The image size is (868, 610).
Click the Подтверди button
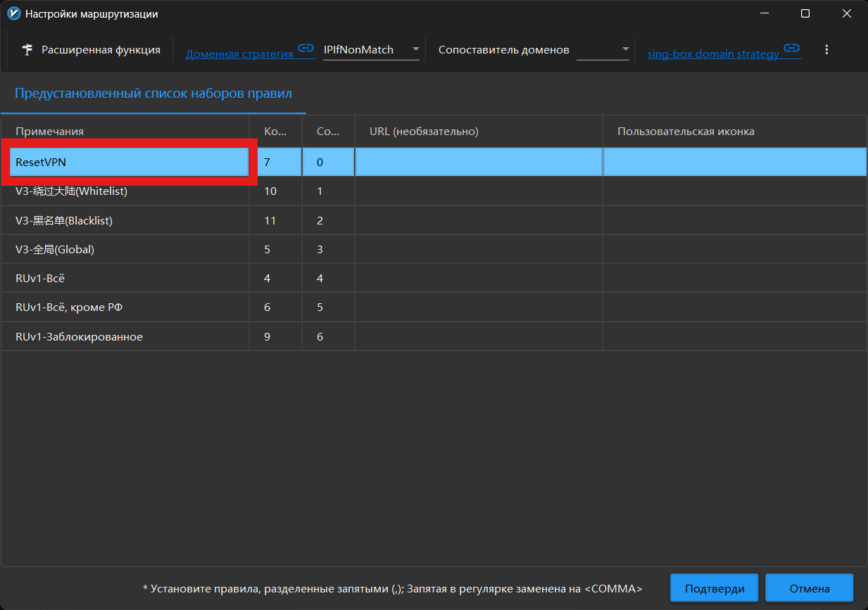click(714, 588)
